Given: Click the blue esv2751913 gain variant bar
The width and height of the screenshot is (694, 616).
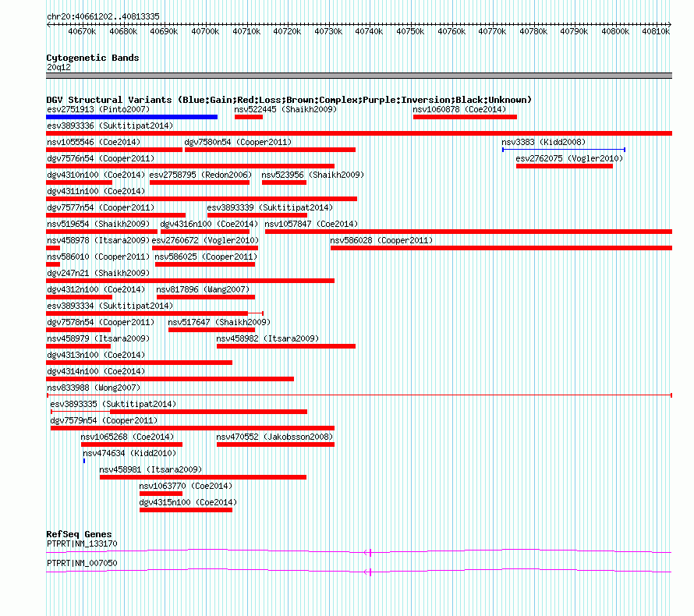Looking at the screenshot, I should coord(132,117).
